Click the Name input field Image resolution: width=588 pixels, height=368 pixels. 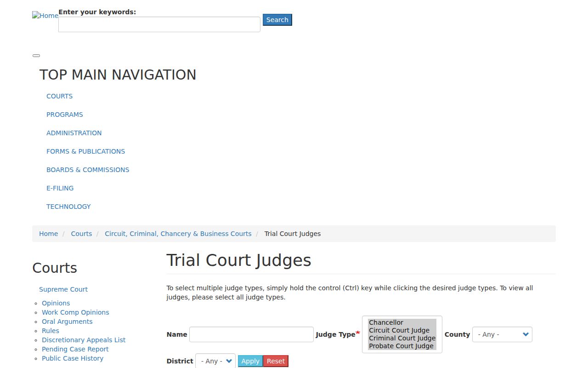[251, 334]
